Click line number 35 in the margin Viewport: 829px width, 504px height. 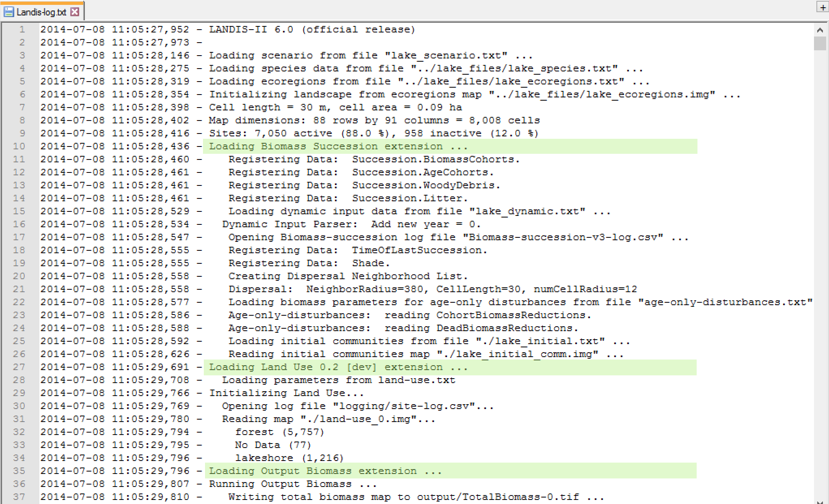point(19,471)
